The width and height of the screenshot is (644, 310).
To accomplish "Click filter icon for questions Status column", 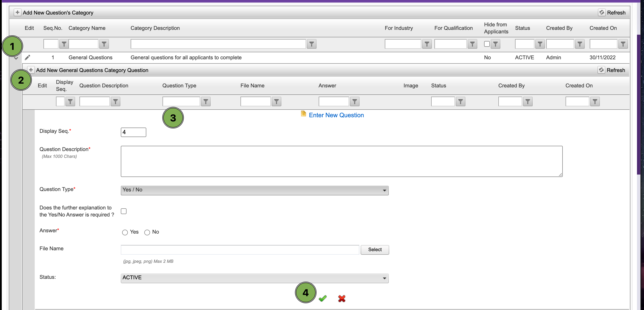I will [x=461, y=102].
